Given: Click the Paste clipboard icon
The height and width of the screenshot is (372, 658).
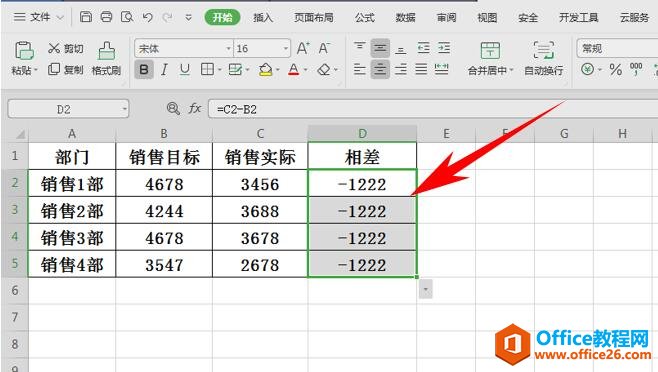Looking at the screenshot, I should tap(24, 50).
